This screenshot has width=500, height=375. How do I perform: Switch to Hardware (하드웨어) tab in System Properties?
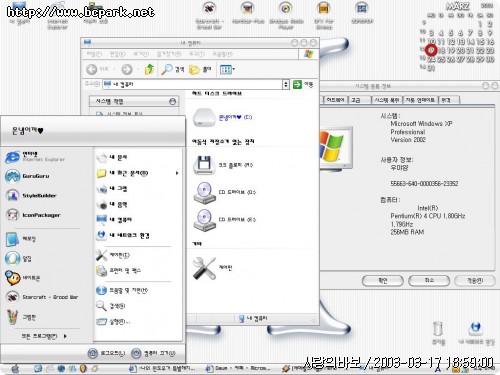pyautogui.click(x=335, y=100)
